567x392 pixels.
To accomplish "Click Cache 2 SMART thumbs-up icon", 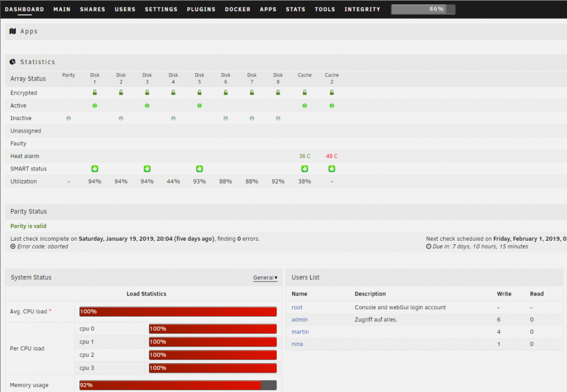I will coord(332,169).
